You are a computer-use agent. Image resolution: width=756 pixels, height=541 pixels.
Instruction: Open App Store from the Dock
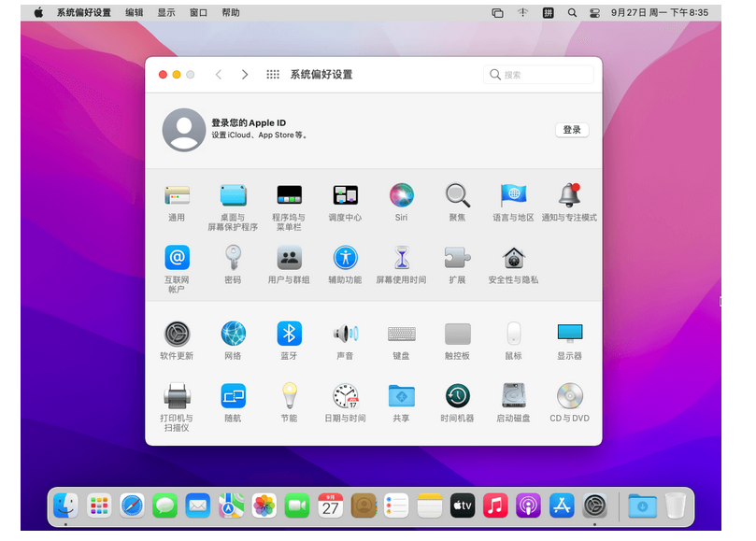[562, 505]
